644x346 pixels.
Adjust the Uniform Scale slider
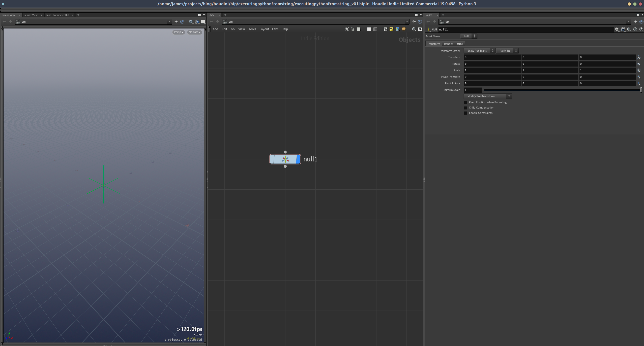coord(562,90)
